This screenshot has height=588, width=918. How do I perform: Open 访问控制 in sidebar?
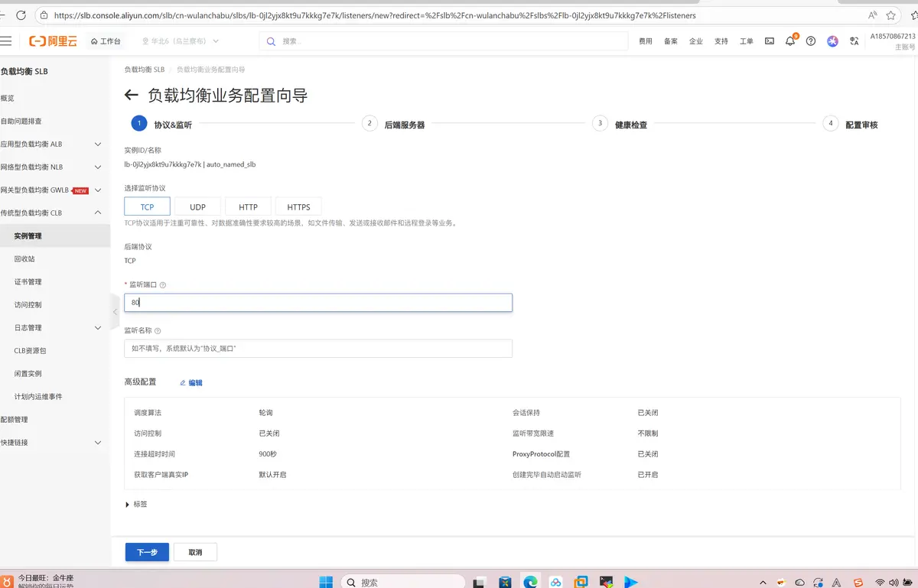tap(28, 304)
